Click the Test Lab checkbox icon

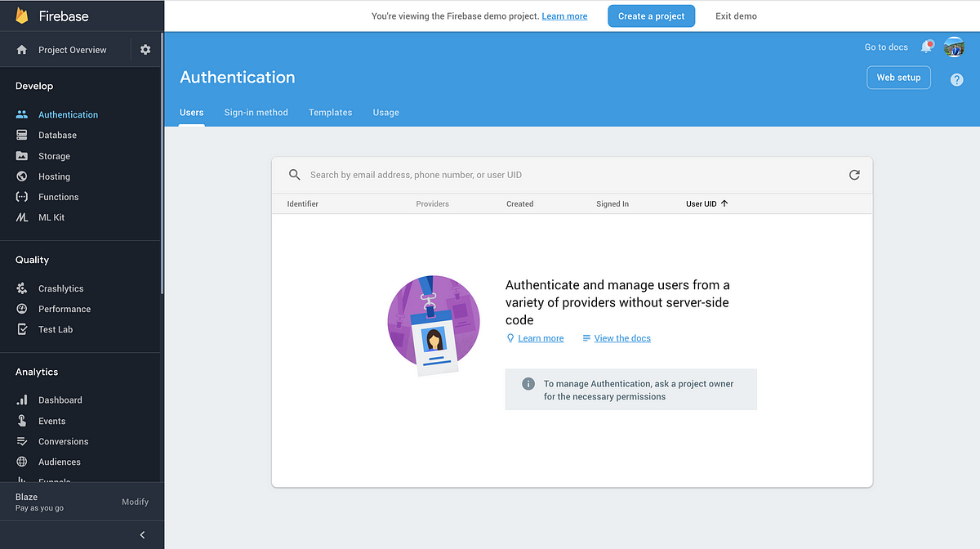tap(22, 329)
